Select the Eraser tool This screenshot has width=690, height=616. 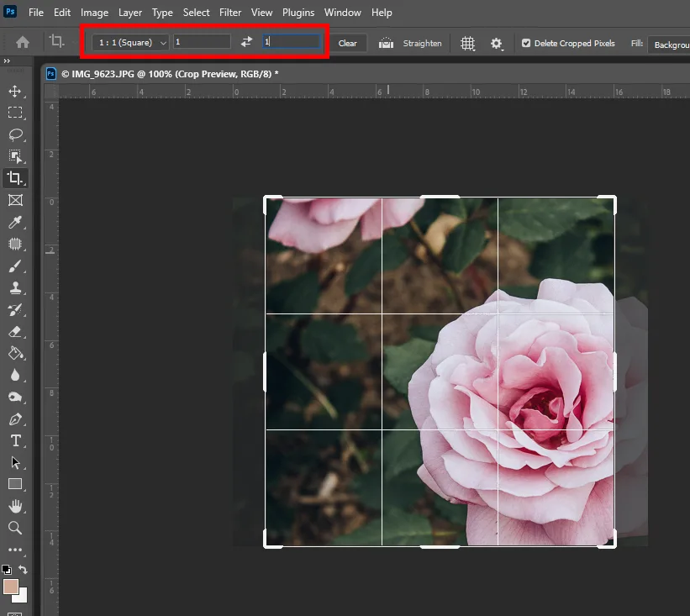pyautogui.click(x=15, y=331)
